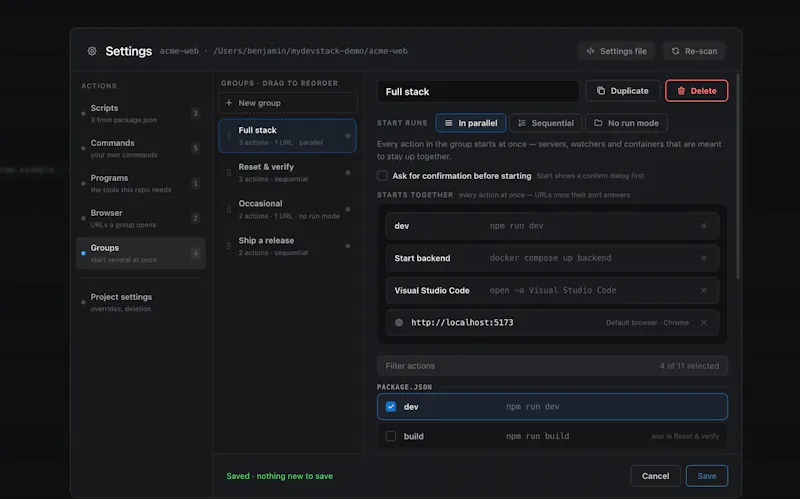Image resolution: width=800 pixels, height=499 pixels.
Task: Remove Start backend from starts together list
Action: pos(704,258)
